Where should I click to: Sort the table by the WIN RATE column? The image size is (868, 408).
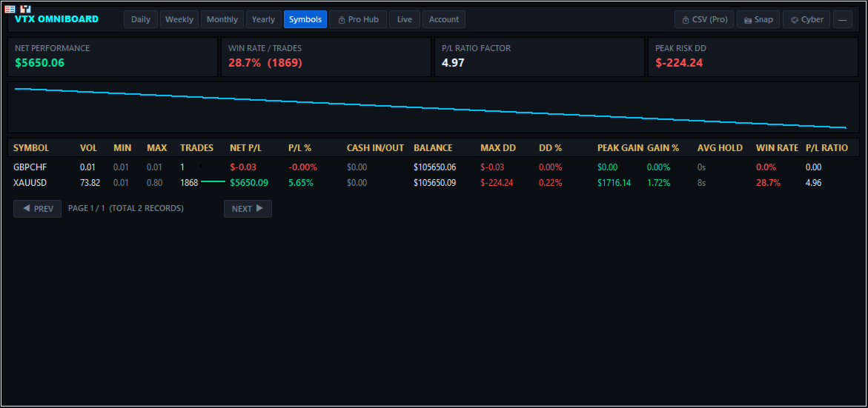click(x=778, y=147)
